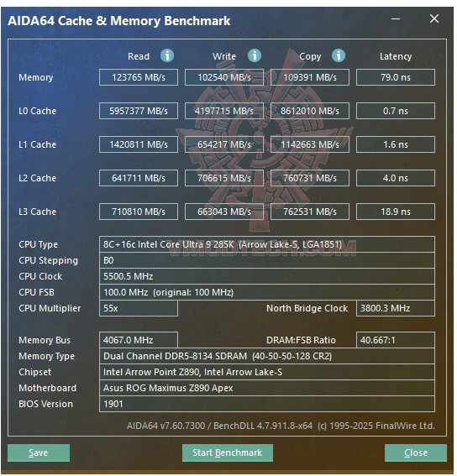Click CPU Stepping value B0
The width and height of the screenshot is (457, 476).
(x=267, y=260)
